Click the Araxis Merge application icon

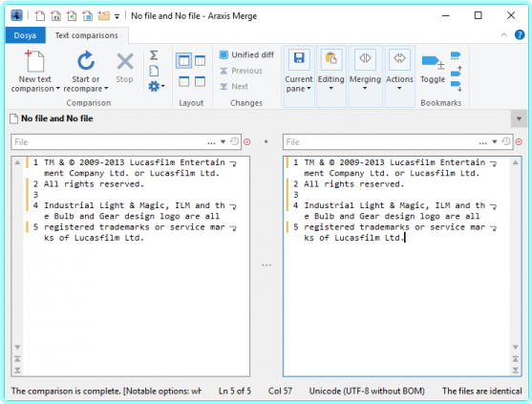(x=16, y=15)
